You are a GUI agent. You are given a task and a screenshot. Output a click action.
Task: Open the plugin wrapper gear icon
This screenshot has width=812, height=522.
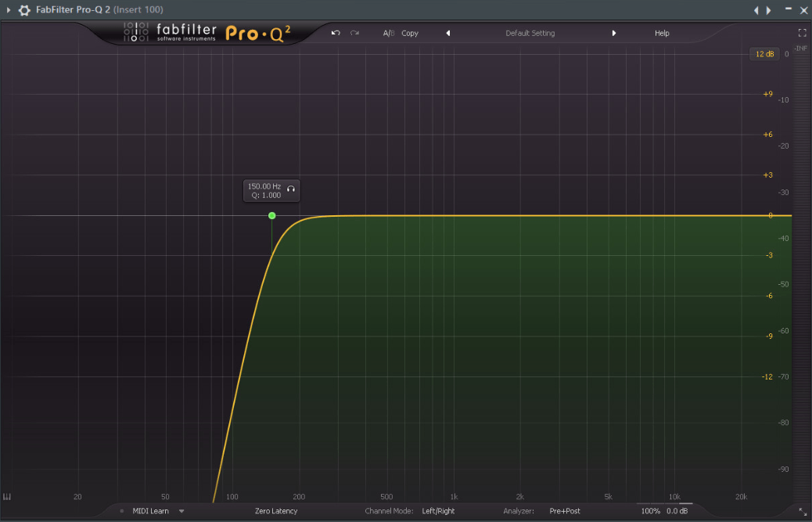pos(23,10)
